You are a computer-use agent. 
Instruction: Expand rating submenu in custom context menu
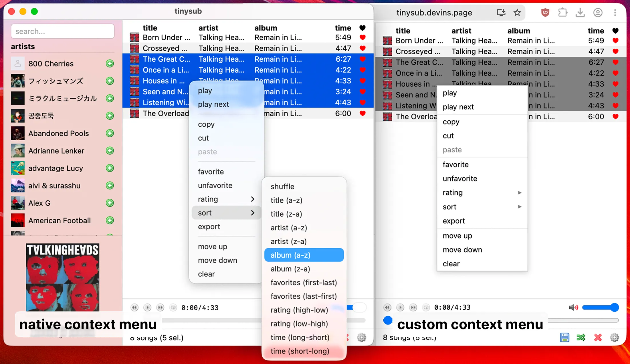[482, 193]
